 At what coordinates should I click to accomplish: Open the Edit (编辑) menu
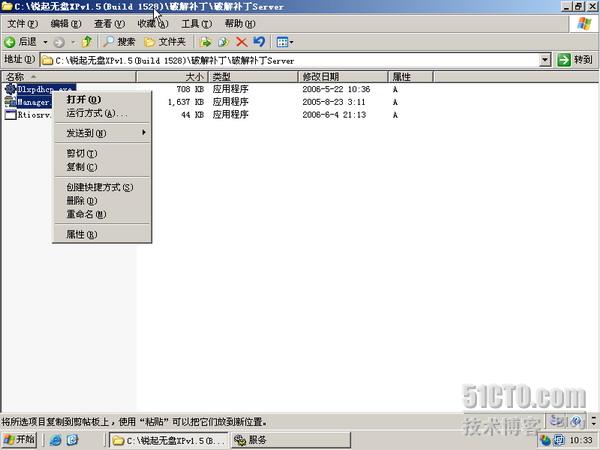66,24
